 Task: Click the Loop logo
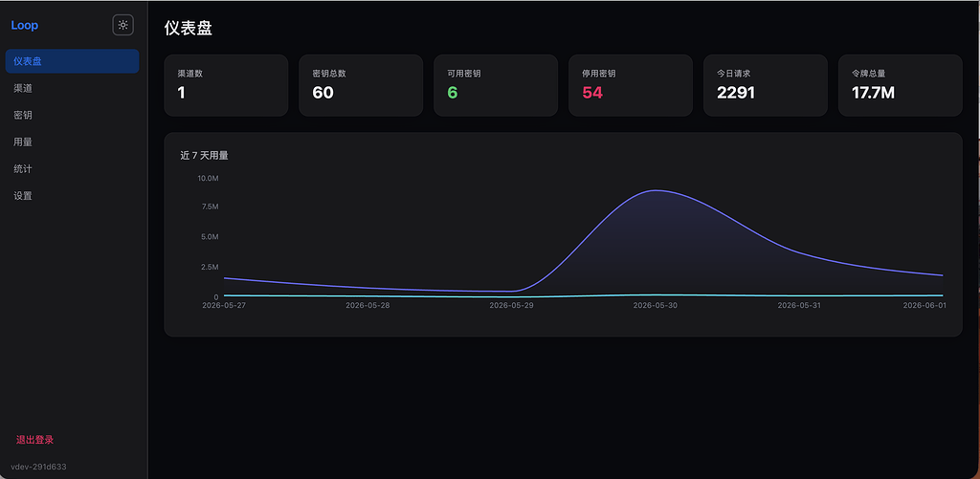click(24, 26)
